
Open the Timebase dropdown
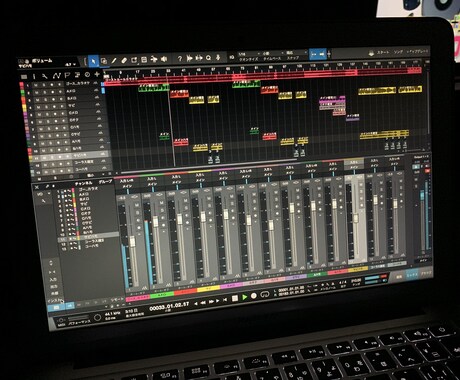click(x=272, y=53)
